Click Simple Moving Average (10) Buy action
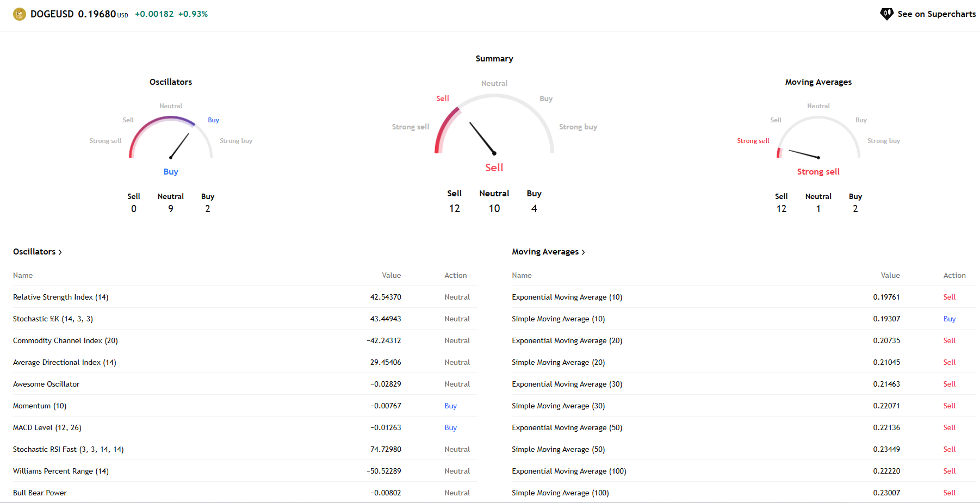 (x=949, y=319)
